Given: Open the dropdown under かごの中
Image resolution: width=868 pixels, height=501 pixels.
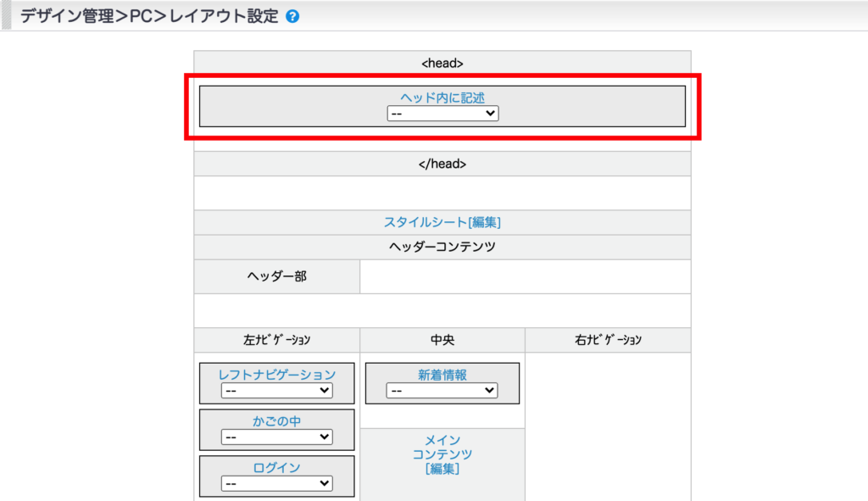Looking at the screenshot, I should click(276, 437).
